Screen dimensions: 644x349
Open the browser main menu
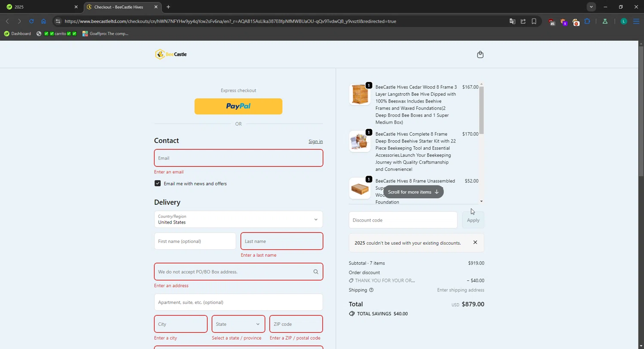(x=636, y=21)
